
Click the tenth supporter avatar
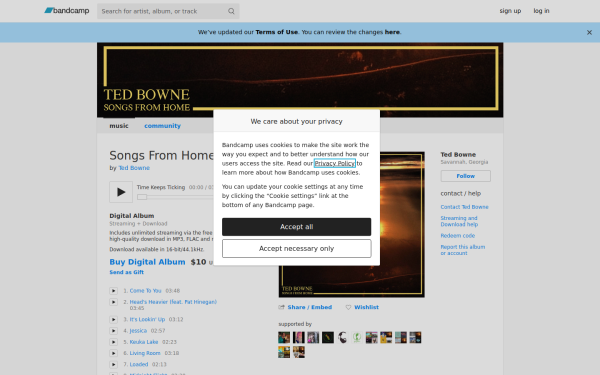(415, 338)
